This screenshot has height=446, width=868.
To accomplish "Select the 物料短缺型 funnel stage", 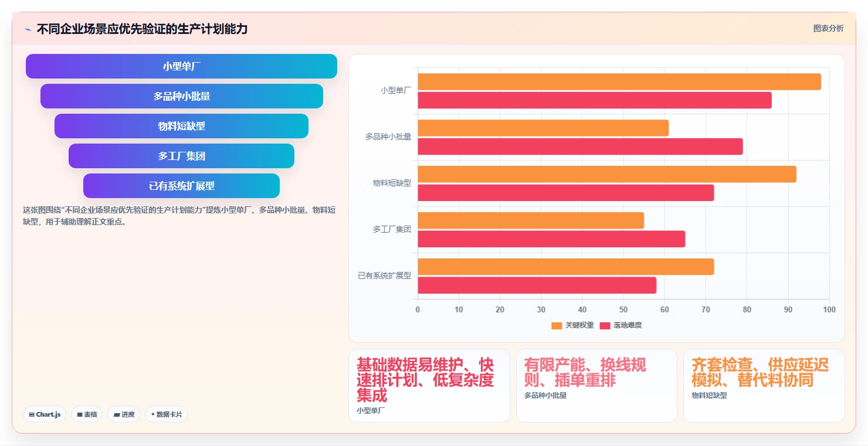I will click(181, 126).
